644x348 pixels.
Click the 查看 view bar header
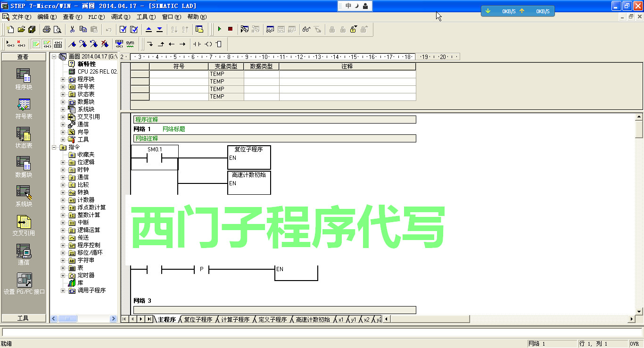click(x=23, y=57)
